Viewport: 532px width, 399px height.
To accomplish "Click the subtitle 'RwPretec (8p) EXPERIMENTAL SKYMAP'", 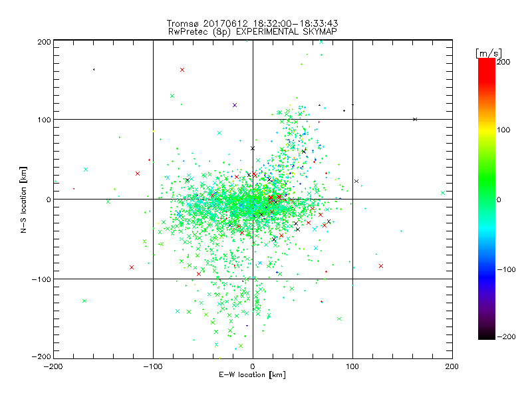I will coord(253,32).
